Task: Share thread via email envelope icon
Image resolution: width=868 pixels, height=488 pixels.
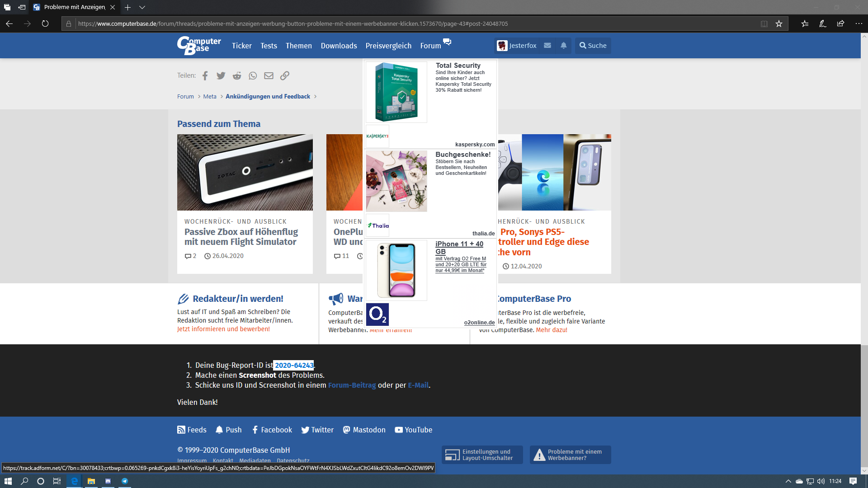Action: [269, 76]
